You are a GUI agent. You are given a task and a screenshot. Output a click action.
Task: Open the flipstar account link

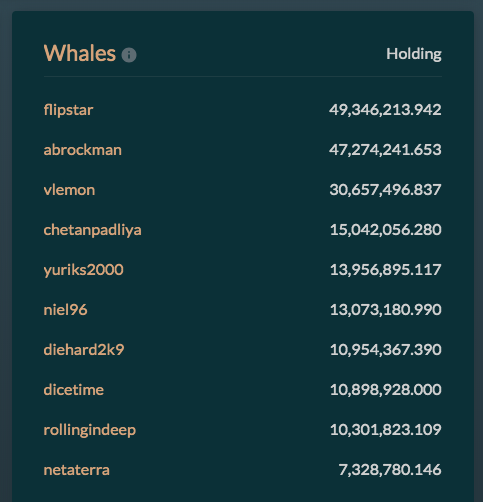point(68,110)
